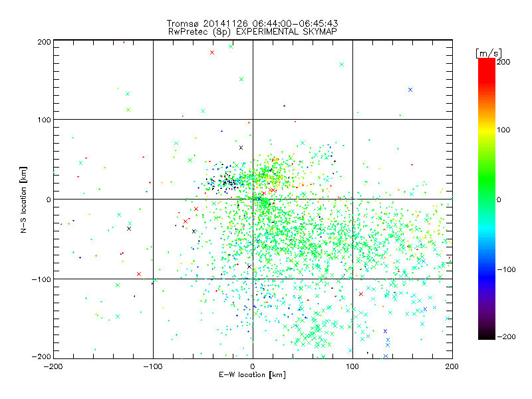Click the colorbar tick label "200"
The image size is (532, 399).
[x=503, y=62]
